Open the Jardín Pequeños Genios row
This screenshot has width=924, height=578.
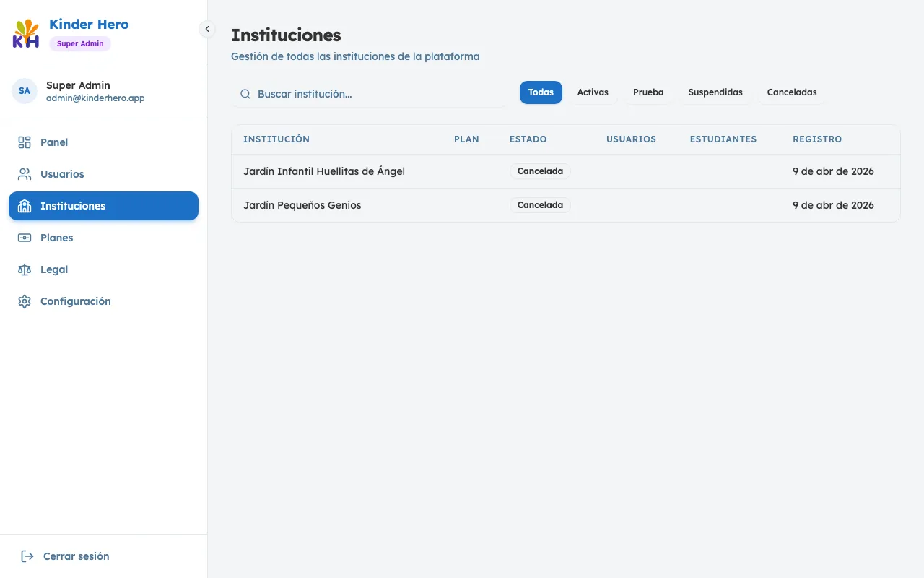(302, 205)
